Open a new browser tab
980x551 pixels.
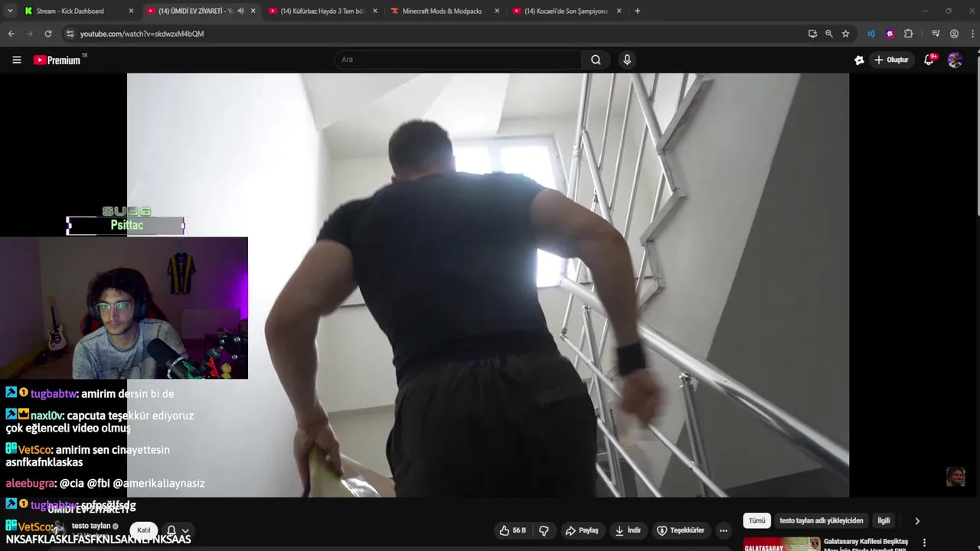(x=637, y=11)
